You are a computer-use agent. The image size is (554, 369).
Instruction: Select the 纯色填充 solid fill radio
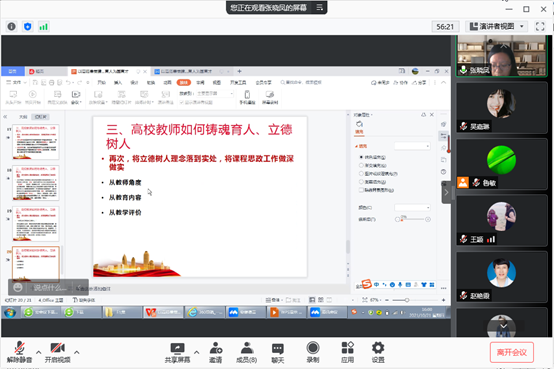coord(361,157)
